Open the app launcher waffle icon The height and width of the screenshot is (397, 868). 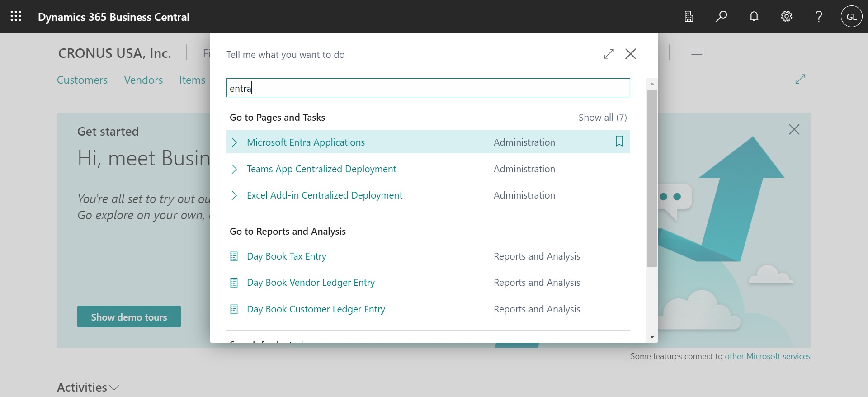[x=16, y=17]
